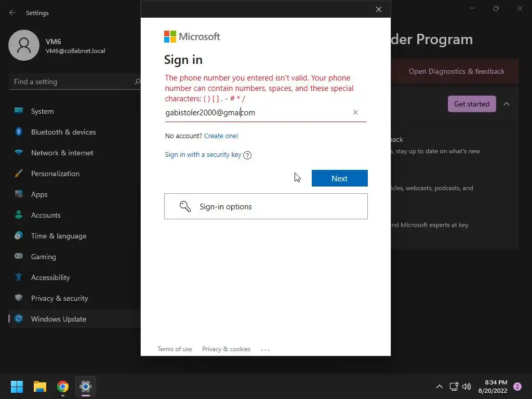Click the Apps icon in sidebar
The image size is (532, 399).
click(19, 194)
